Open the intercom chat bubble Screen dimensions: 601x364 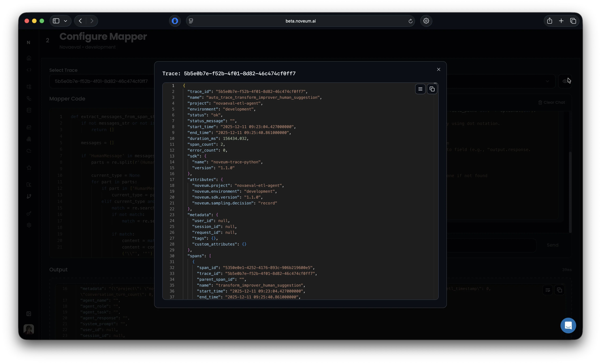click(x=568, y=326)
